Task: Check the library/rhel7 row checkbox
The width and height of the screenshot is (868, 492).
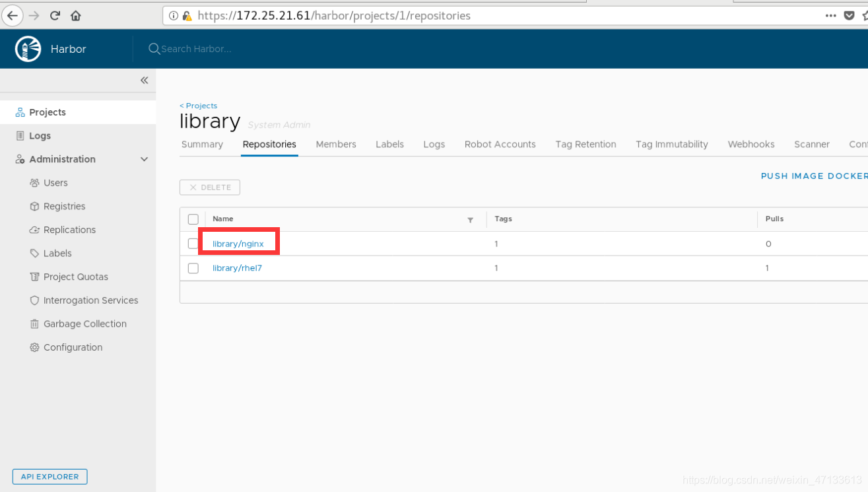Action: tap(193, 268)
